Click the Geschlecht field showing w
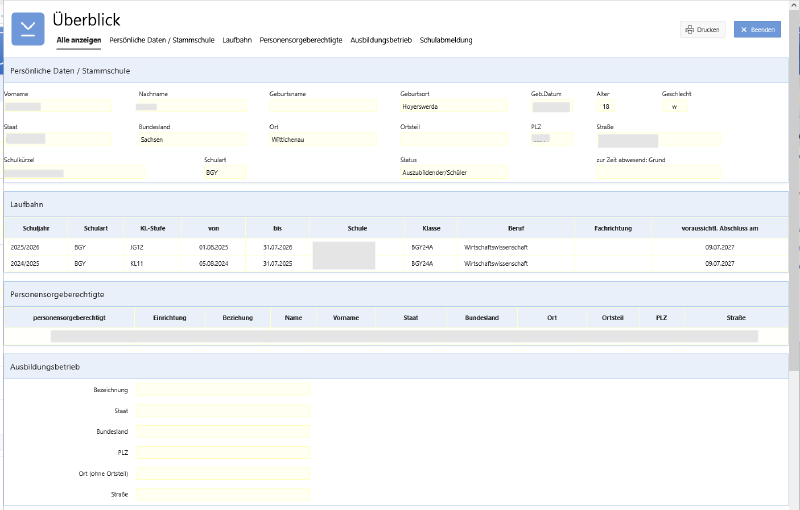The image size is (800, 510). (x=674, y=106)
